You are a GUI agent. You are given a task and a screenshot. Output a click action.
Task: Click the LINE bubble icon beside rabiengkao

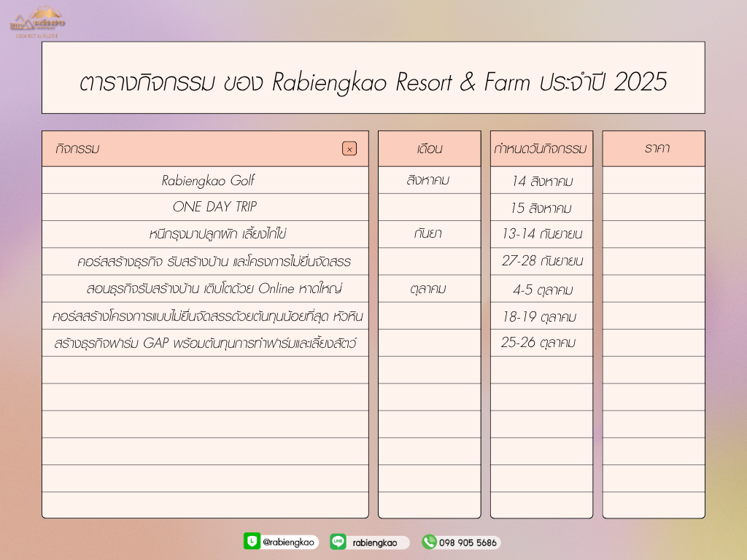[x=338, y=542]
